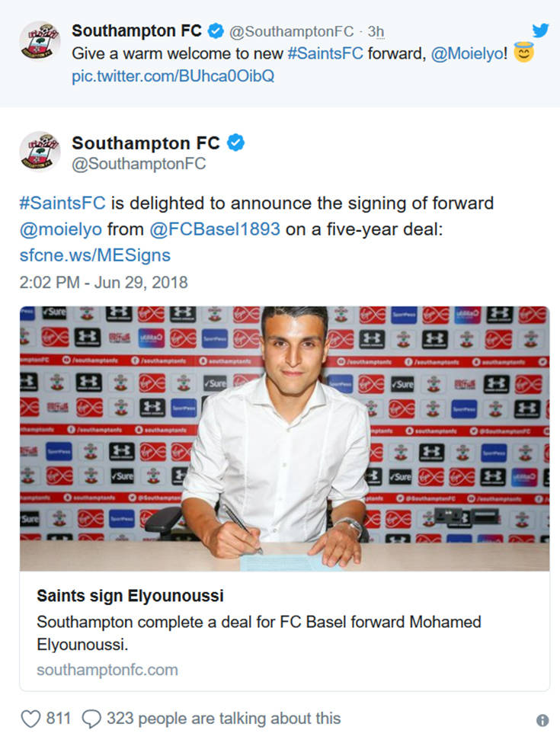The image size is (560, 743).
Task: Click the heart like icon
Action: coord(30,719)
